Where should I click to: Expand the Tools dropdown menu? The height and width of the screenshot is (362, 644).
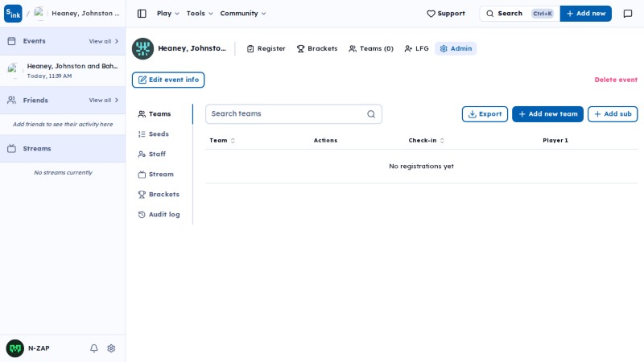(200, 14)
